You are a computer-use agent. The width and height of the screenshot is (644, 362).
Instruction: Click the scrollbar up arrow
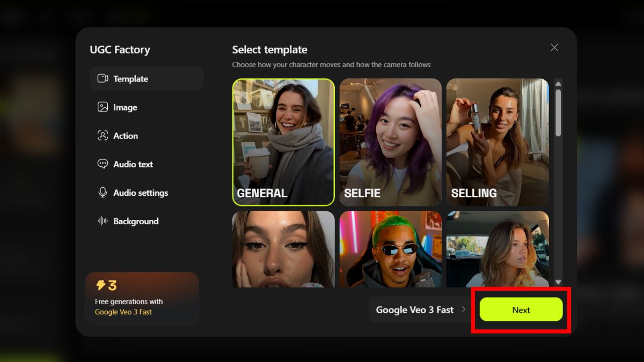(558, 84)
